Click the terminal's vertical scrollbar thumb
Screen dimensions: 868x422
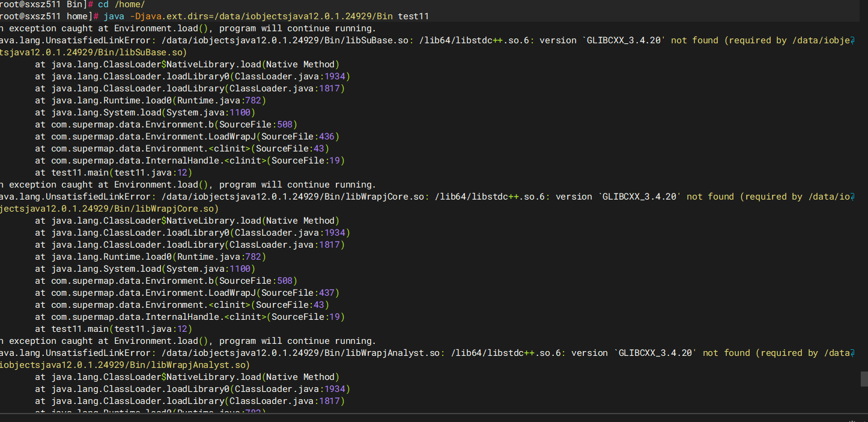864,379
